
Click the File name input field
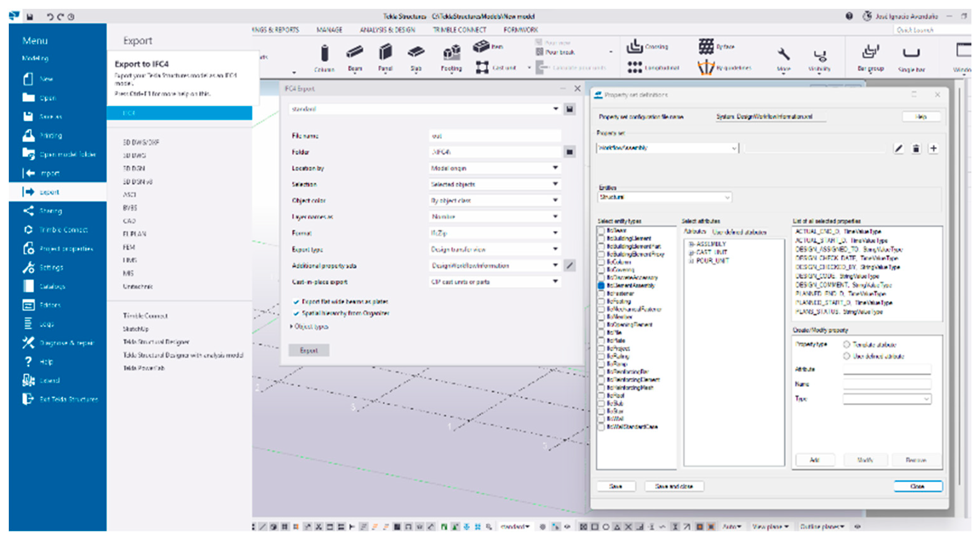494,136
